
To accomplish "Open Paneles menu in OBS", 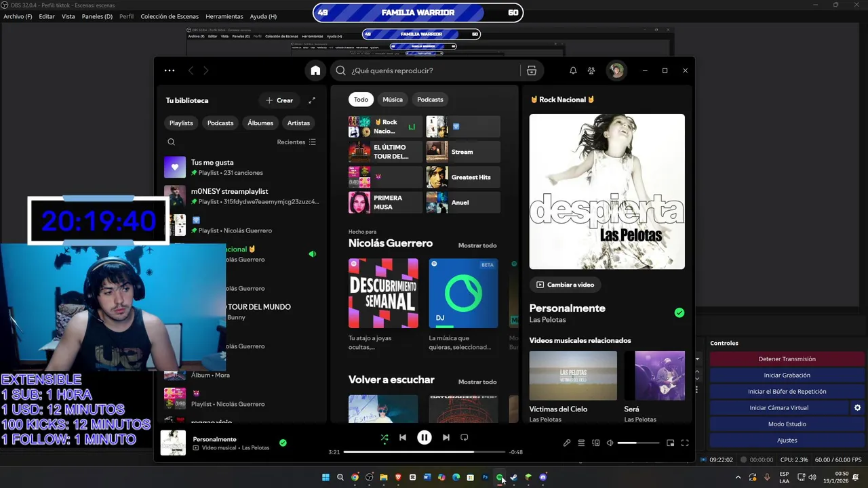I will 97,16.
